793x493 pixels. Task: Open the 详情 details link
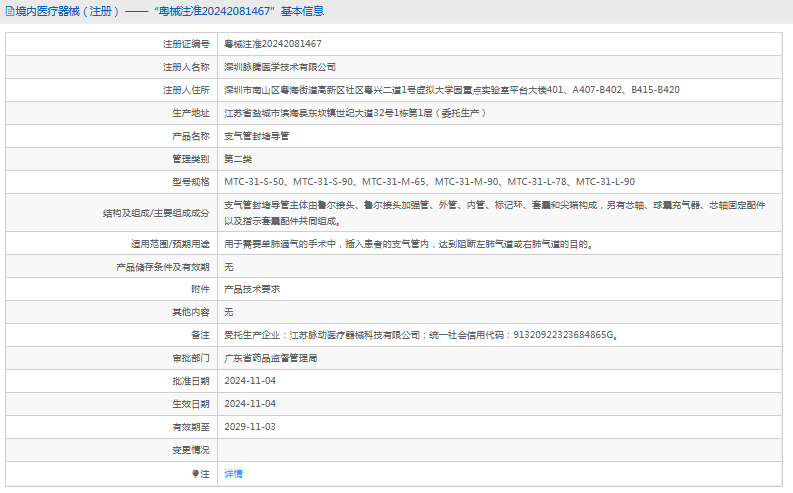233,474
